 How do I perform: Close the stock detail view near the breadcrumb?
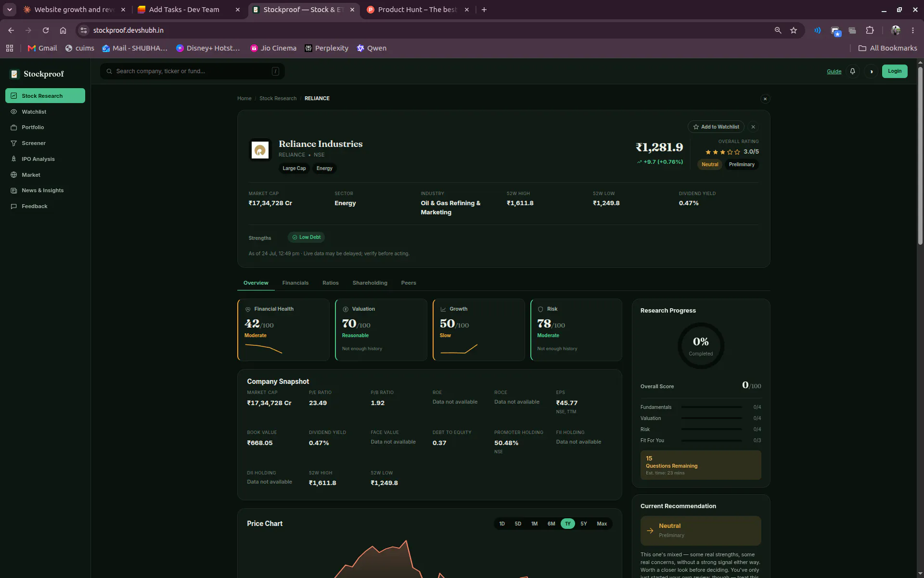point(765,99)
